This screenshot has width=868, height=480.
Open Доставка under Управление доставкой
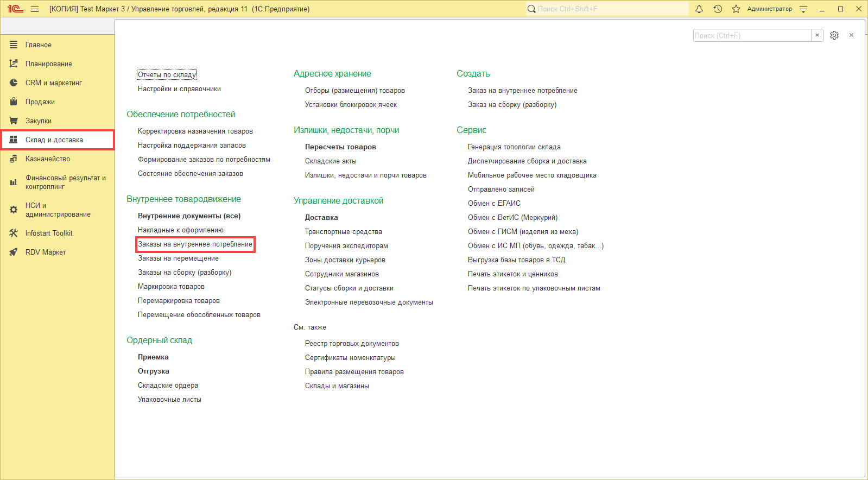pyautogui.click(x=321, y=218)
